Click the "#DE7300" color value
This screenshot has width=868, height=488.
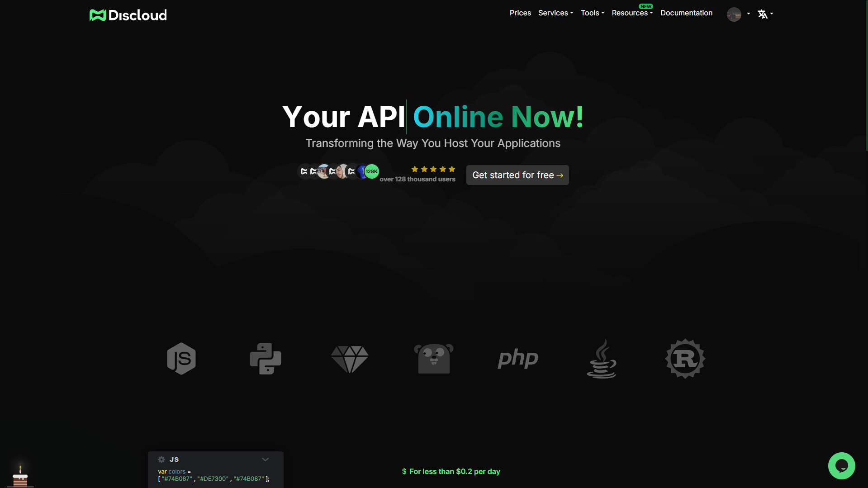coord(213,479)
